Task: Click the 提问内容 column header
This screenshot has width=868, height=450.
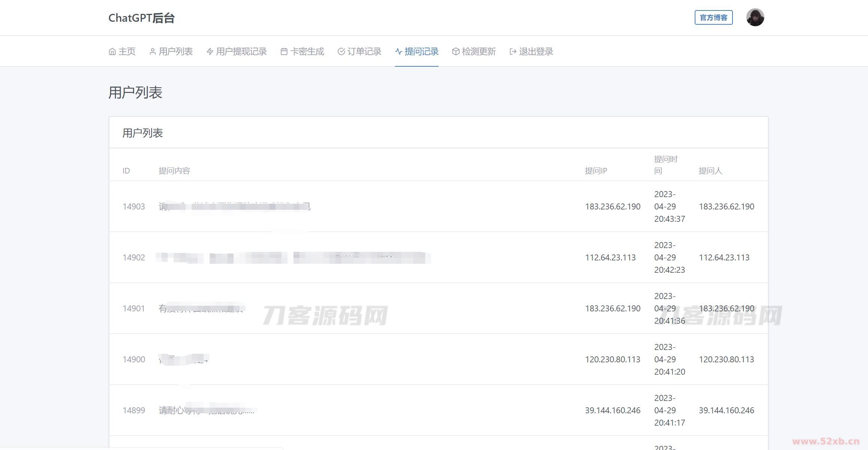Action: [174, 171]
